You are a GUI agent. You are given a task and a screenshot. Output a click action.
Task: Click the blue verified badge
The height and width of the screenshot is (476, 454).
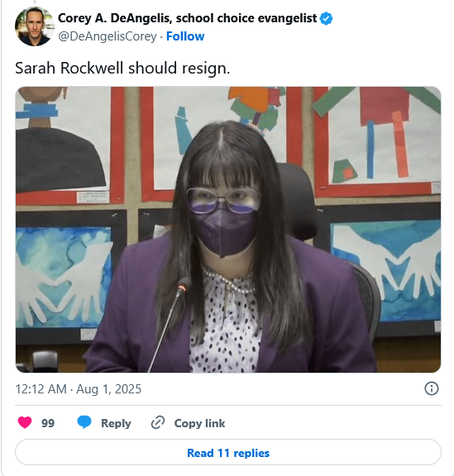click(327, 18)
